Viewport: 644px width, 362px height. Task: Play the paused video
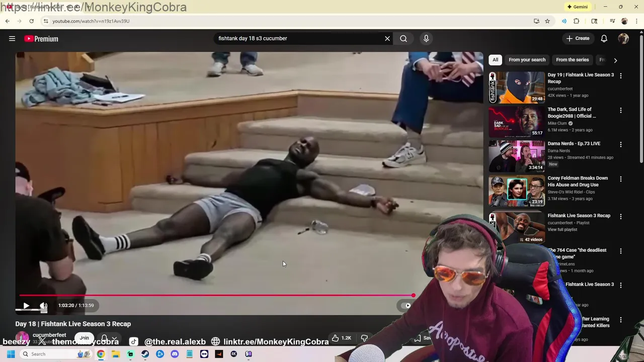point(26,305)
